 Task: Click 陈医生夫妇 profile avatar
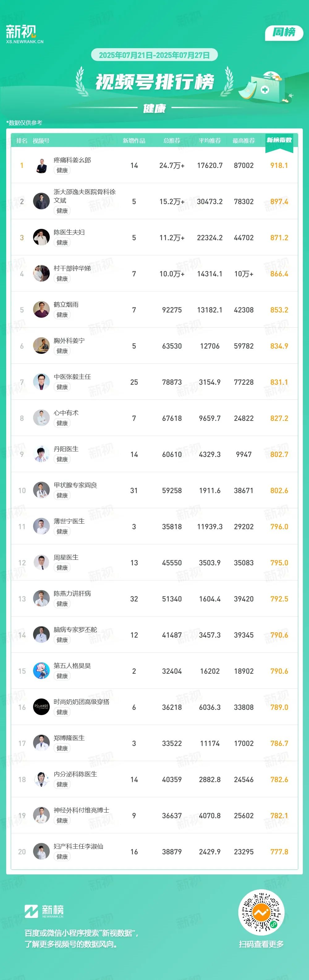41,238
